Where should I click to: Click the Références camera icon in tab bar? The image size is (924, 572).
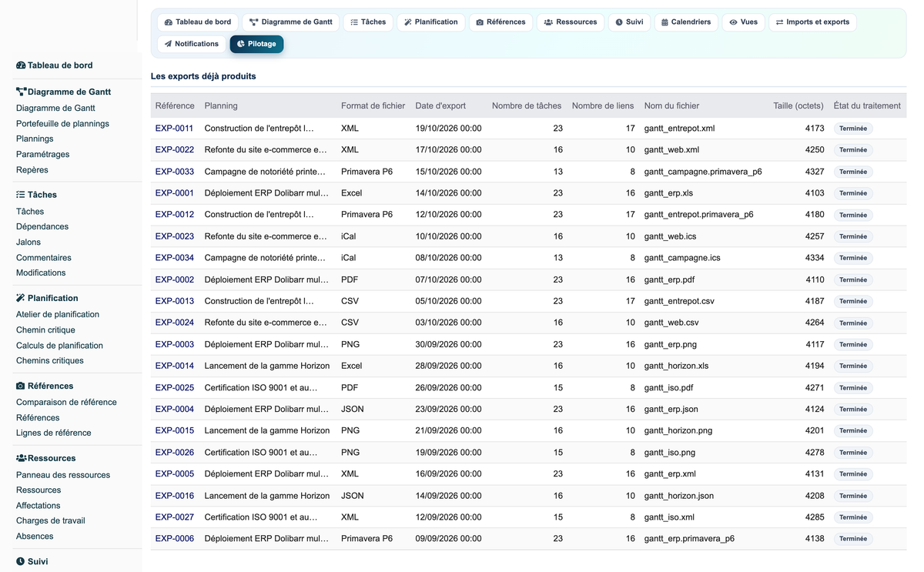point(480,22)
